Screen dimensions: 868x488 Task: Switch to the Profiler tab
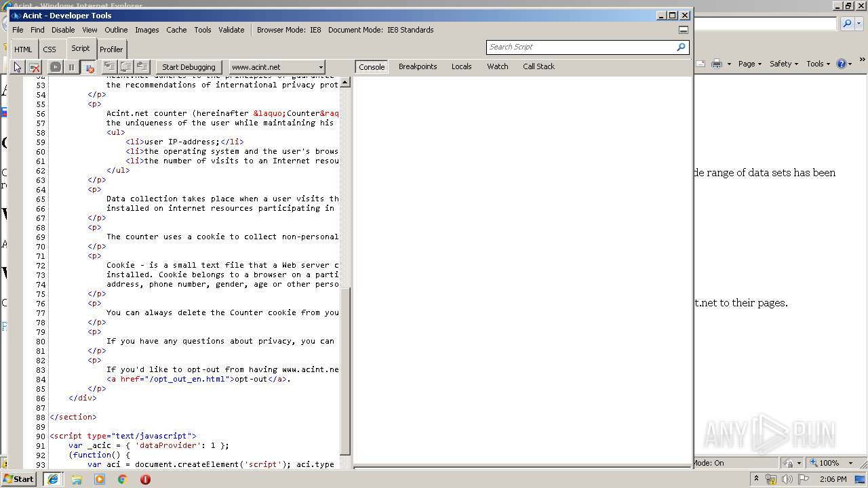point(111,49)
